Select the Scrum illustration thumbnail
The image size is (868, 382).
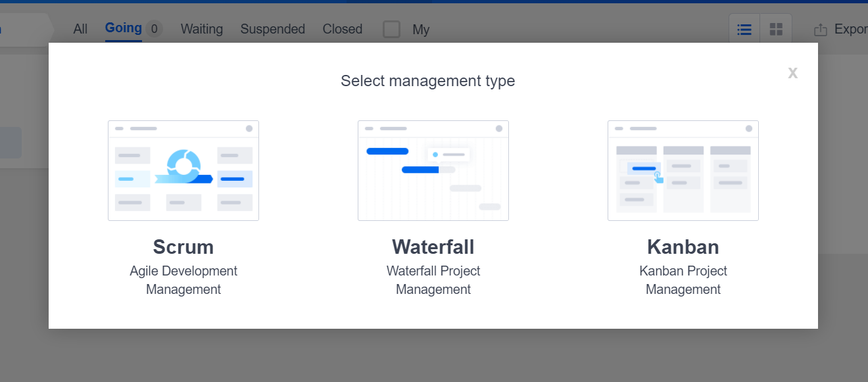[183, 170]
